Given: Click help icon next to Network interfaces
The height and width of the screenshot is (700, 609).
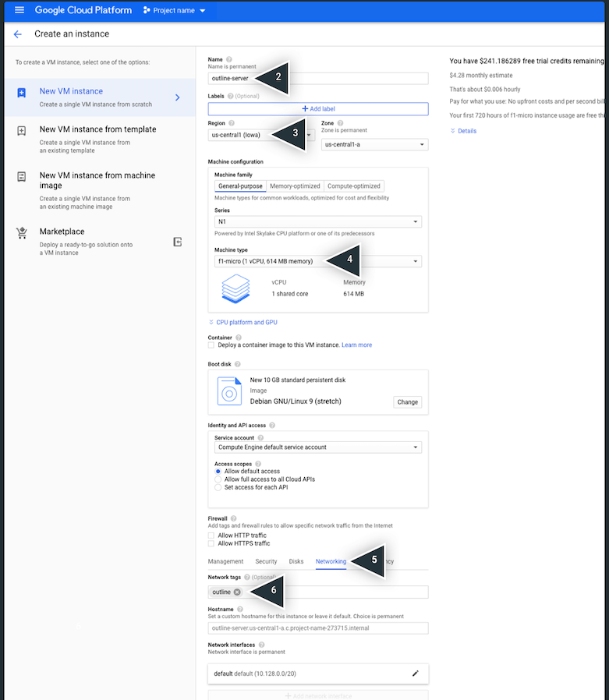Looking at the screenshot, I should point(262,645).
